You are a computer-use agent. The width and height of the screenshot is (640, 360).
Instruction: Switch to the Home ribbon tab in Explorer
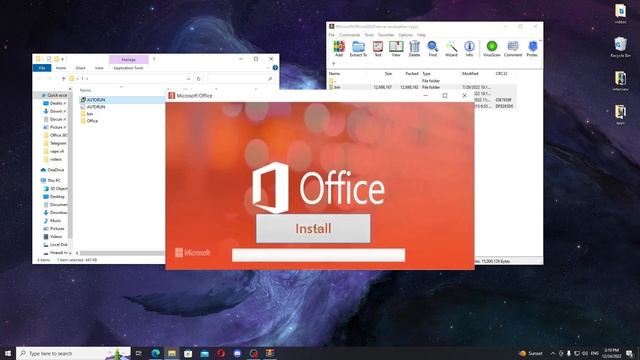(61, 68)
